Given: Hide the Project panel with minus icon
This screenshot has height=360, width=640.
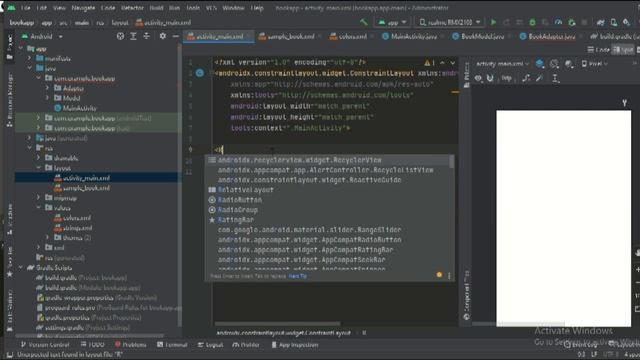Looking at the screenshot, I should [176, 36].
